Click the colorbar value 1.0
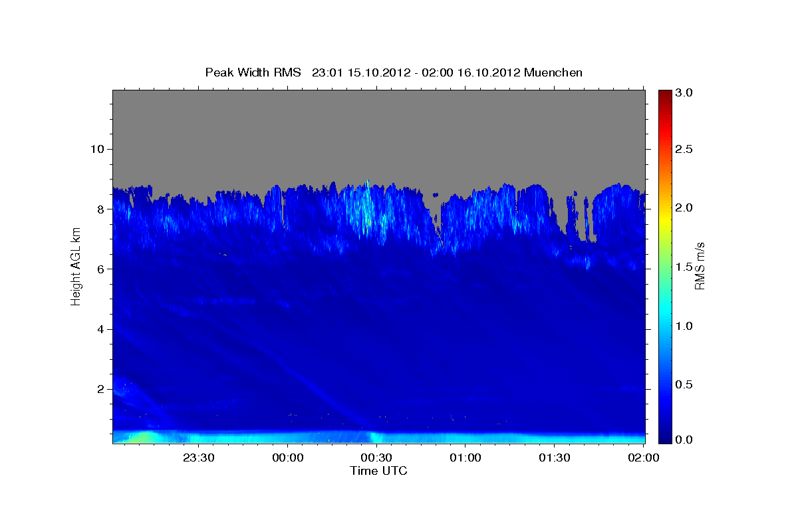798x532 pixels. [x=684, y=325]
